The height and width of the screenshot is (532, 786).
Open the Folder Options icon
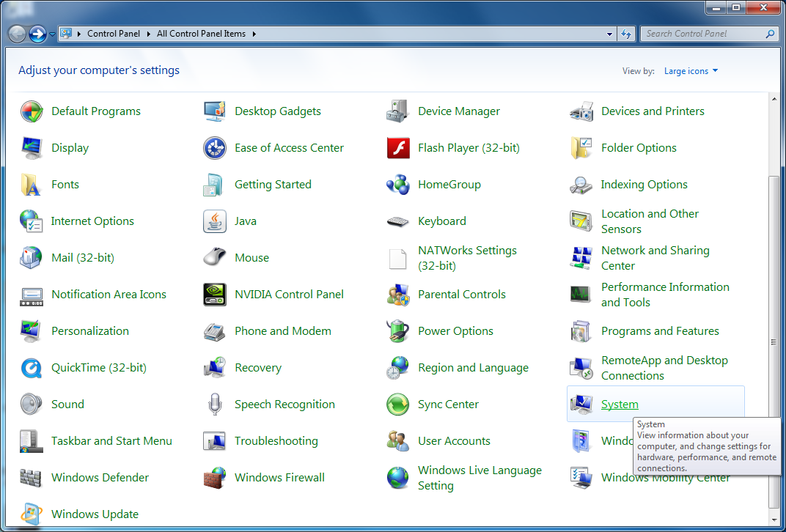[581, 148]
